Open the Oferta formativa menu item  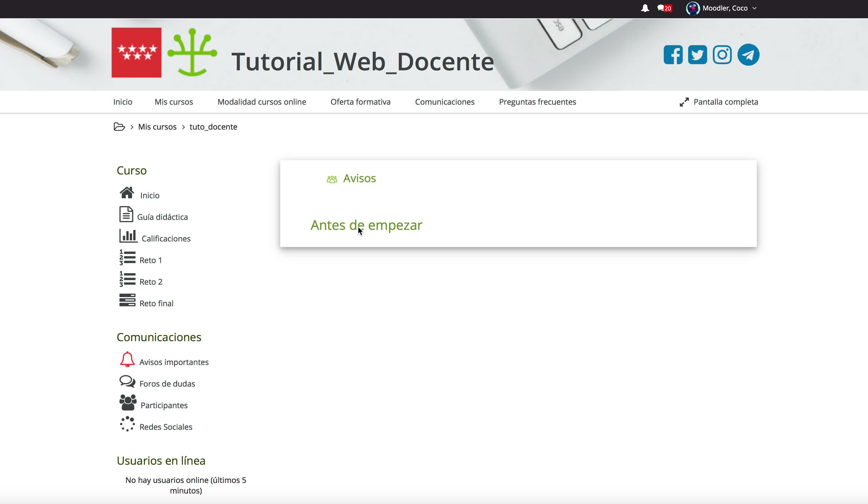pos(360,102)
